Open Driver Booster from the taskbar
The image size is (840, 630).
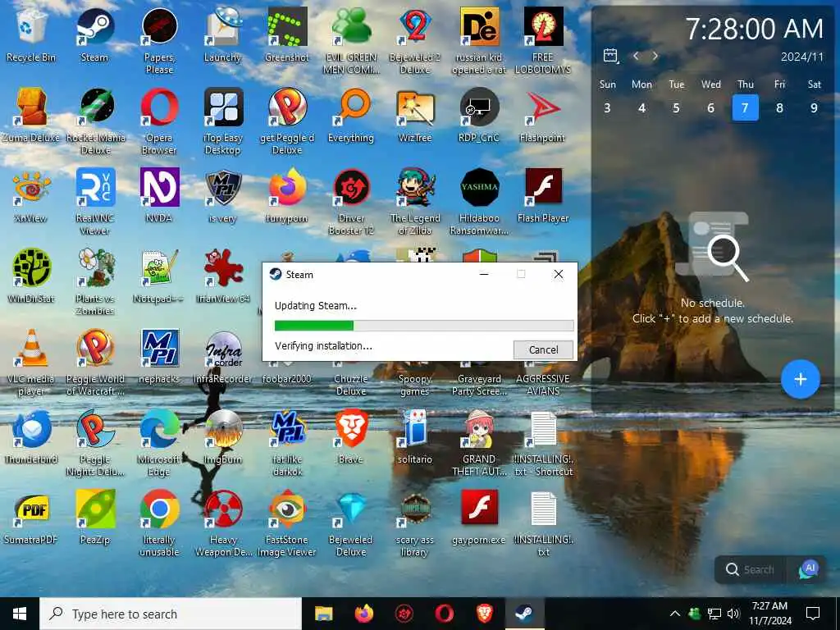404,614
